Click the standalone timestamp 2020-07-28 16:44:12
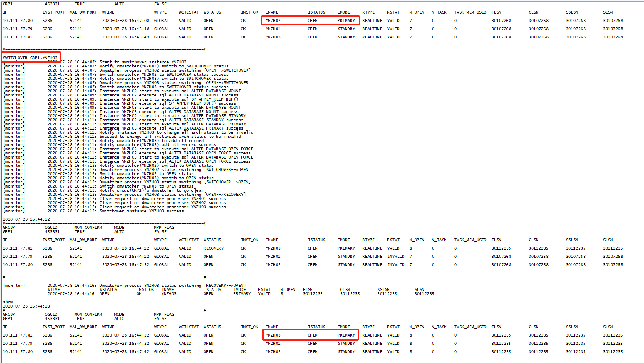The image size is (644, 363). tap(26, 219)
